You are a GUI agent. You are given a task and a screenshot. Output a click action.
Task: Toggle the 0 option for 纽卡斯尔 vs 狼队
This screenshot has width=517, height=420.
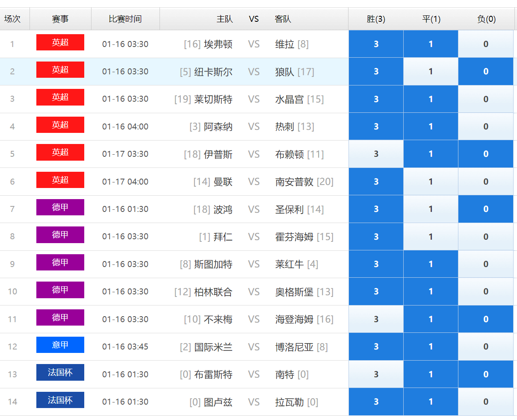pyautogui.click(x=486, y=71)
